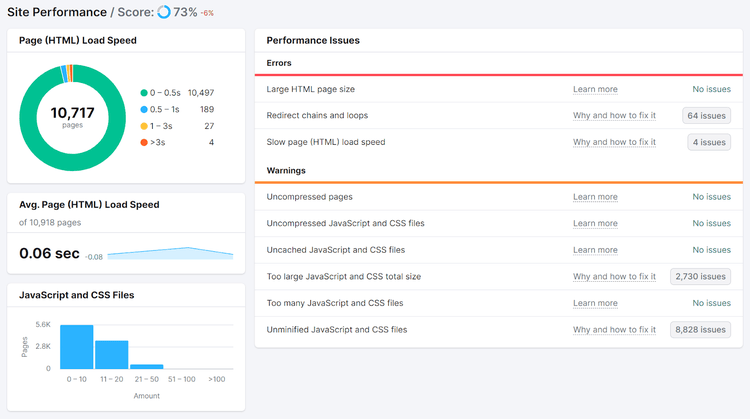Click No issues for Uncompressed pages
The width and height of the screenshot is (750, 419).
(x=711, y=197)
